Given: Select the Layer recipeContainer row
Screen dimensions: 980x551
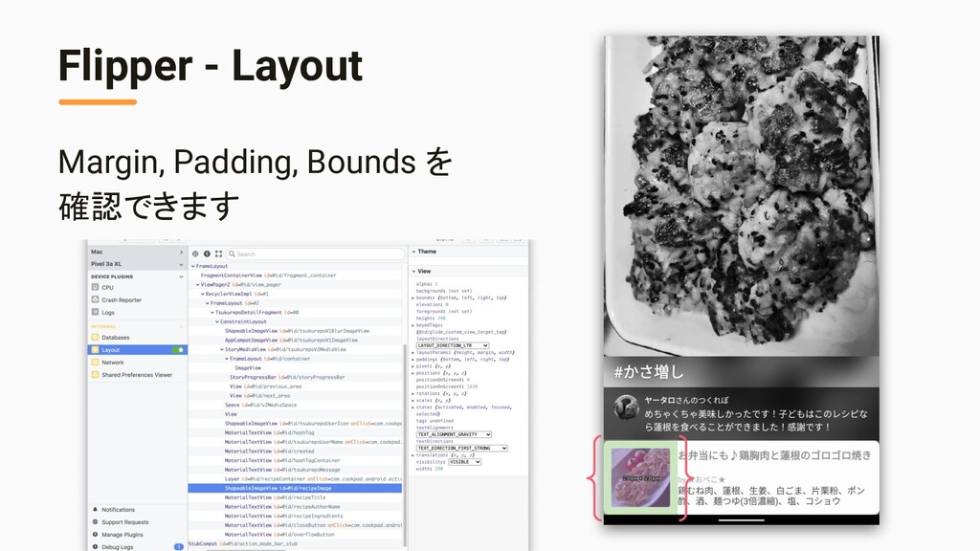Looking at the screenshot, I should pyautogui.click(x=295, y=478).
